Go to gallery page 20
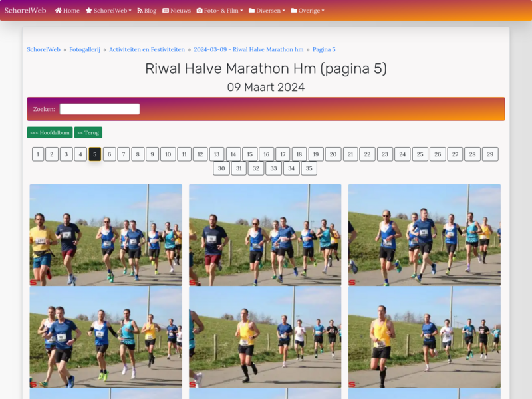The image size is (532, 399). (333, 154)
